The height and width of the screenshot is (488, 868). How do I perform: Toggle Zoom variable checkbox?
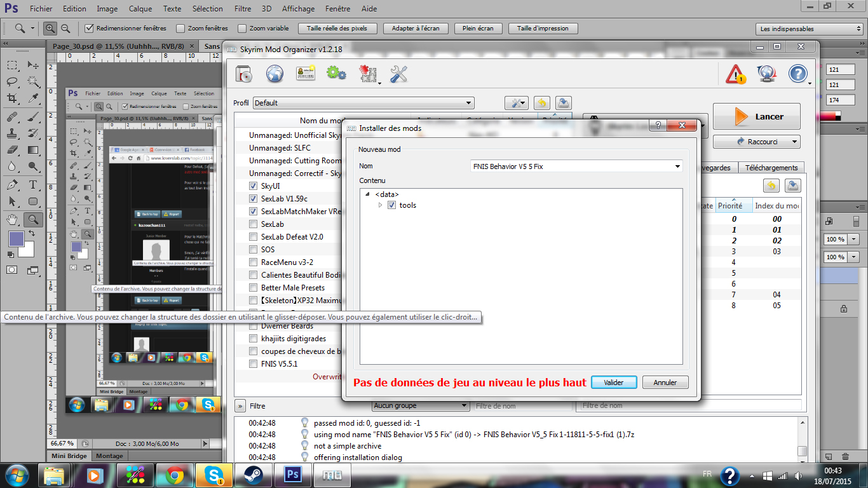(242, 29)
